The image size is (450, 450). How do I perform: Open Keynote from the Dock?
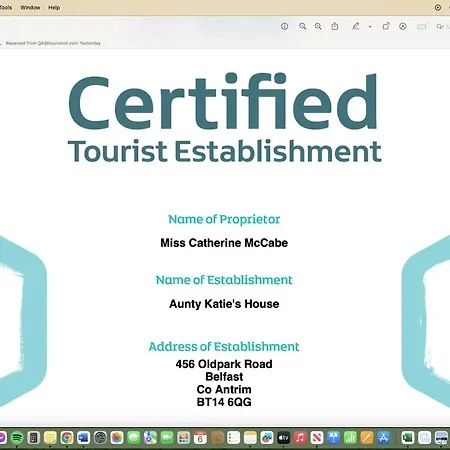tap(334, 437)
